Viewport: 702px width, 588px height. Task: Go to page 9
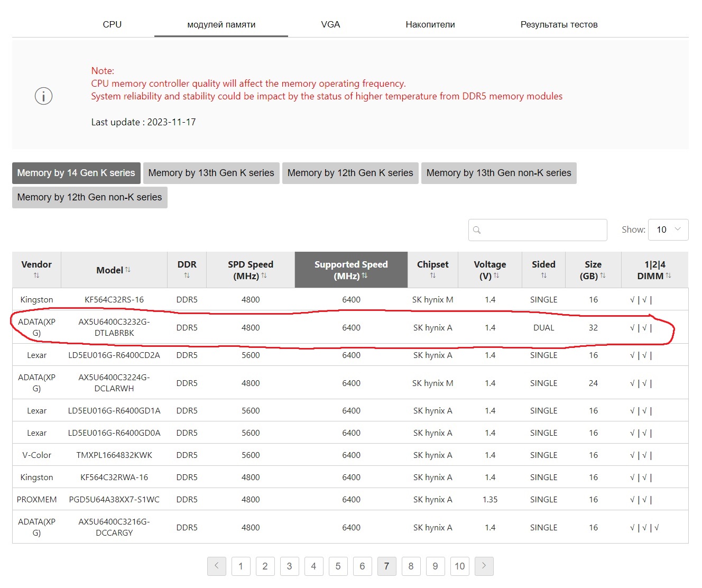click(x=436, y=566)
